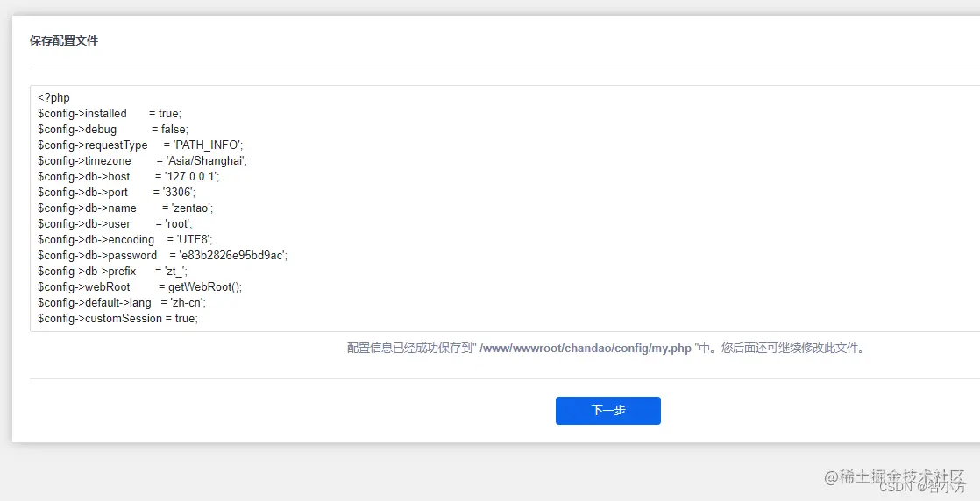Click the 配置信息已经成功保存到 message text
This screenshot has width=980, height=501.
click(410, 348)
